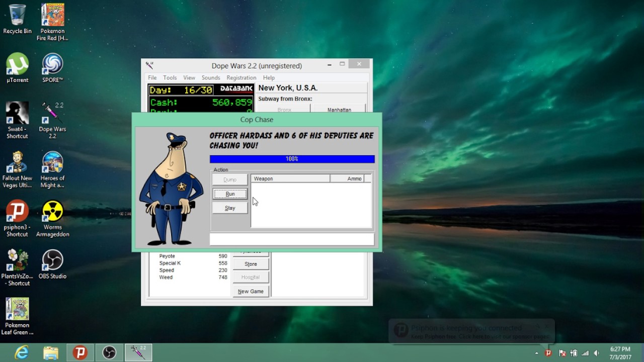Click the Psiphon system tray icon

[548, 353]
